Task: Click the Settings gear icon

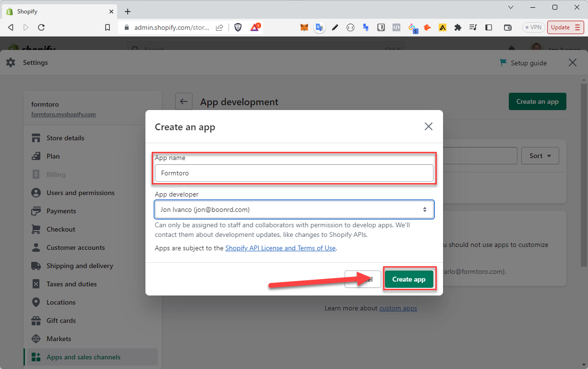Action: (x=11, y=62)
